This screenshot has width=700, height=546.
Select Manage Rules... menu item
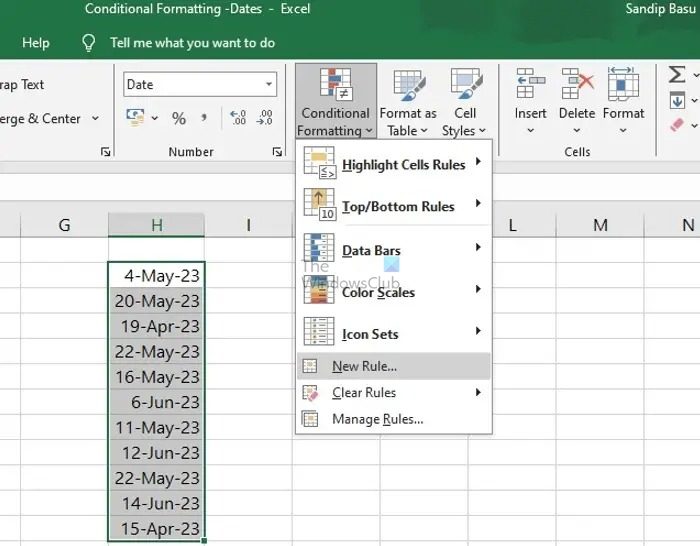394,419
